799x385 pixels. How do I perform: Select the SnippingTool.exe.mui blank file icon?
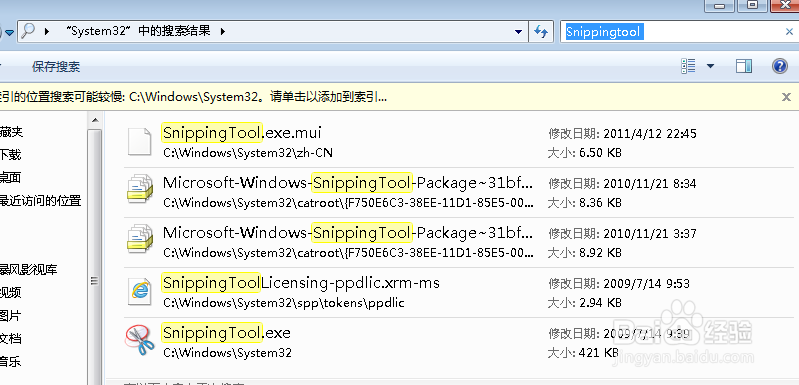click(140, 142)
